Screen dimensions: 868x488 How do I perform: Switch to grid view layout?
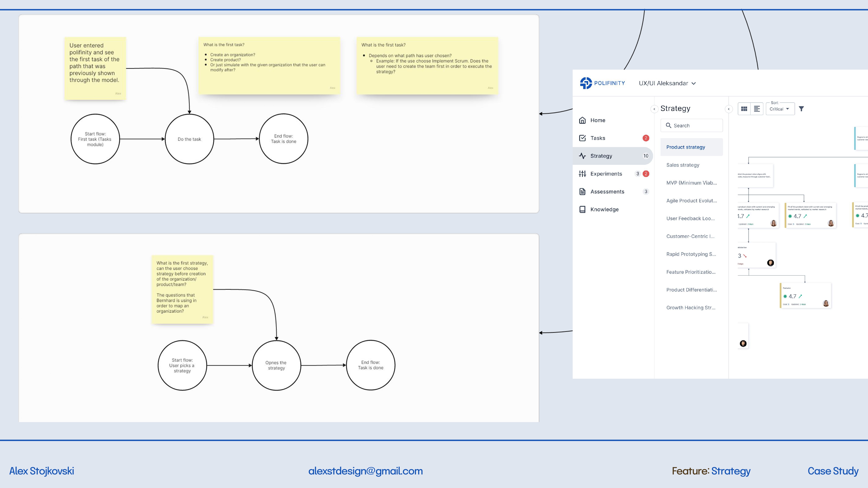(x=744, y=109)
